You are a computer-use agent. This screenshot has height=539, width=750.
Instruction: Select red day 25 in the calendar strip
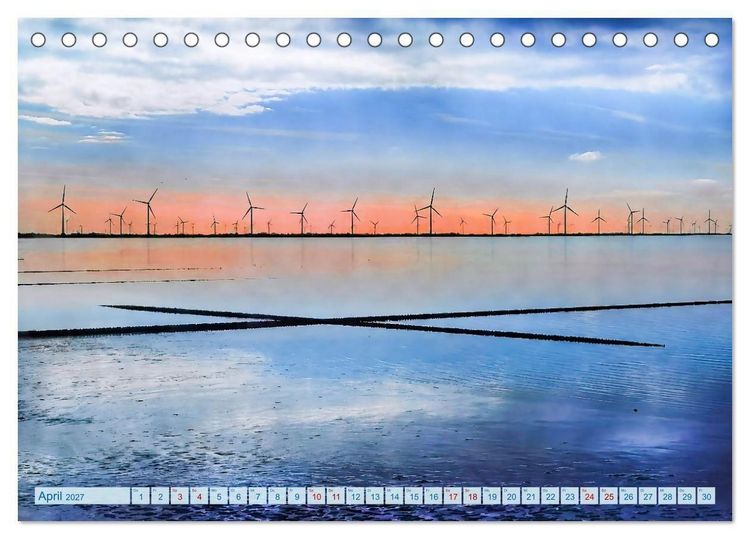[609, 496]
